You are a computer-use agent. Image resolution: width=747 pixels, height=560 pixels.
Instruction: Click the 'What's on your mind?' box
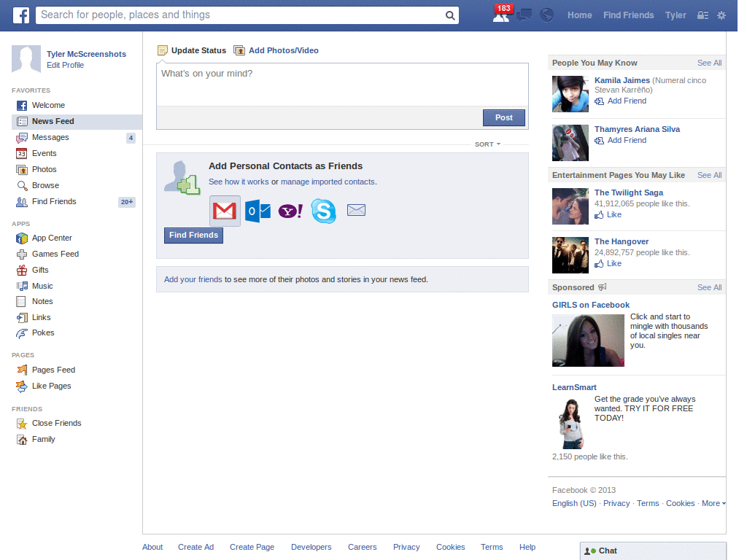[x=342, y=85]
